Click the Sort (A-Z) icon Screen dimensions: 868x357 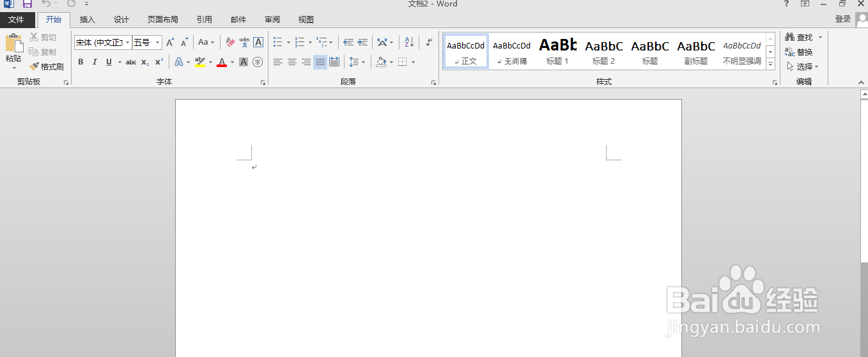(410, 43)
